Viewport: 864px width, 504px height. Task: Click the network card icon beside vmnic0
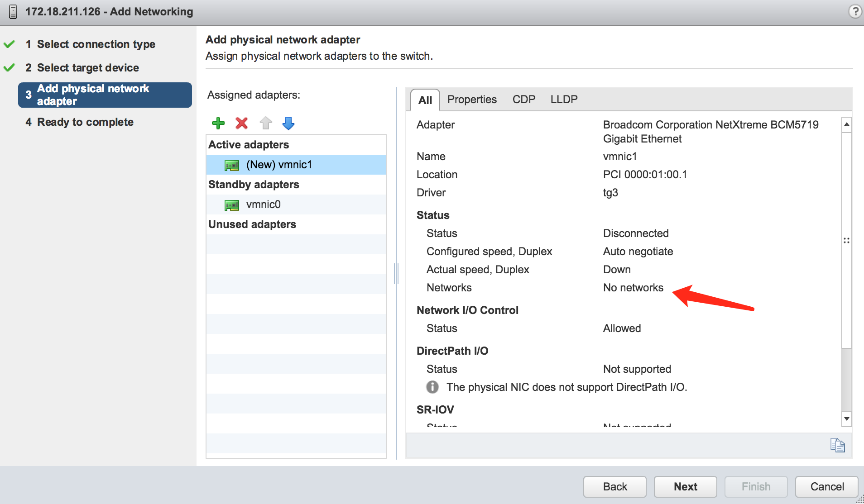tap(232, 204)
